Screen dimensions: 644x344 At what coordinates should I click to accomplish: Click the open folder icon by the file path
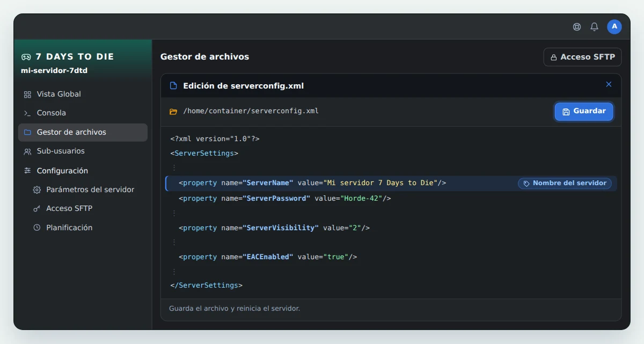click(173, 112)
